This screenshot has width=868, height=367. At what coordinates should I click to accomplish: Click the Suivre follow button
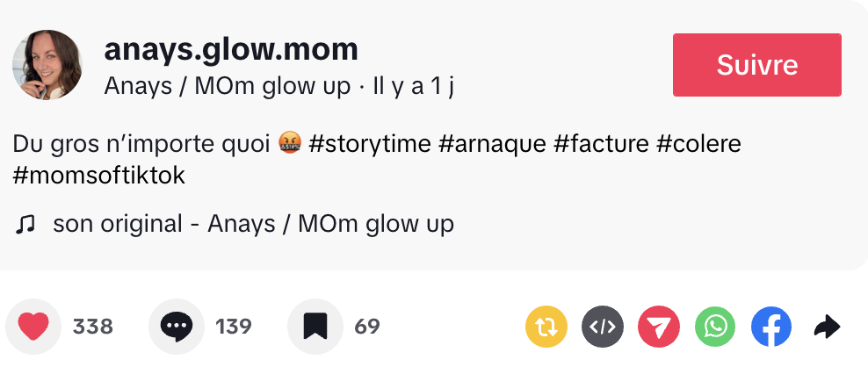click(x=756, y=65)
